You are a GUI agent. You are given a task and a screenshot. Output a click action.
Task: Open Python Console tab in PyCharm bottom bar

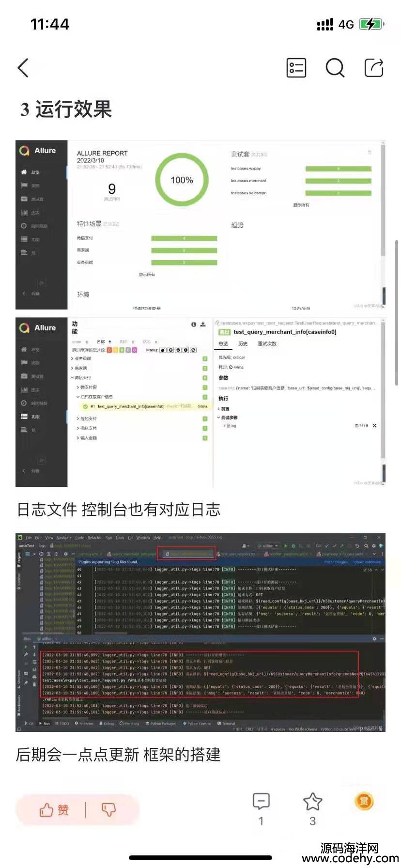(197, 724)
